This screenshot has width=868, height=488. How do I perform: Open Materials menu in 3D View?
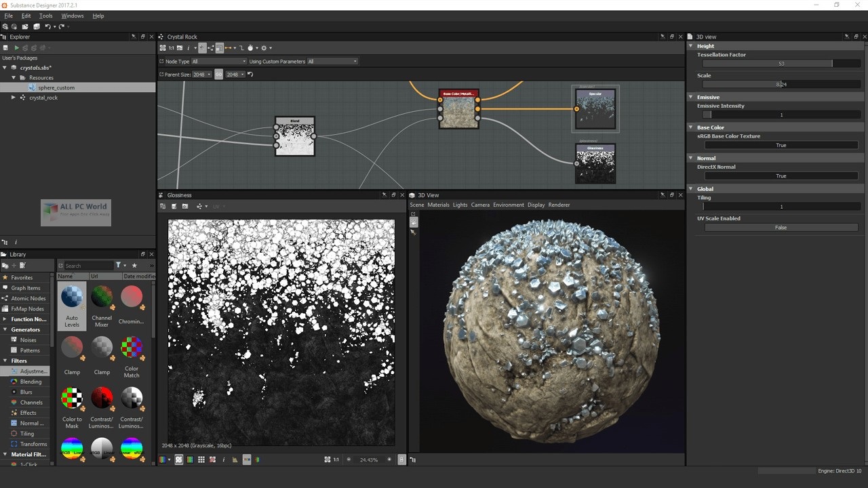pyautogui.click(x=438, y=205)
